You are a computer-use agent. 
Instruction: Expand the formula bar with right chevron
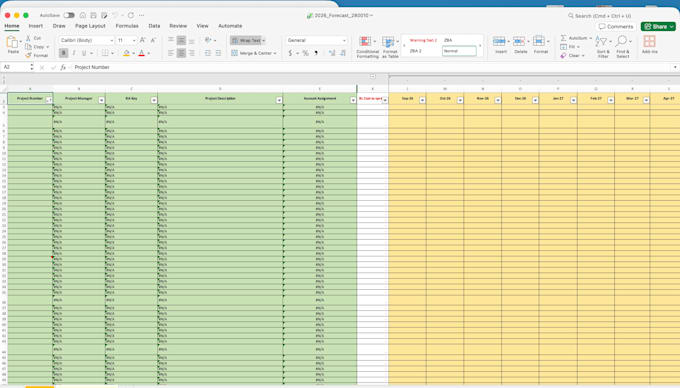pos(675,67)
